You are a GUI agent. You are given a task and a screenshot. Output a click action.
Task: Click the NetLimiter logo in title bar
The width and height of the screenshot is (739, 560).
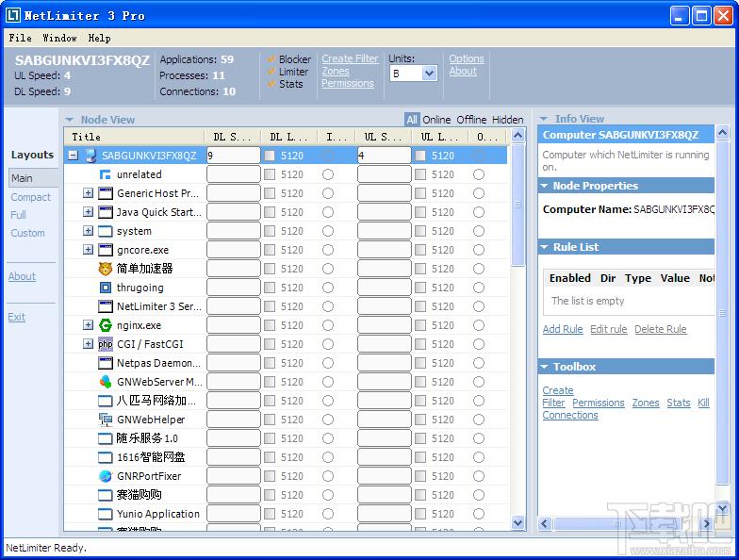tap(13, 15)
